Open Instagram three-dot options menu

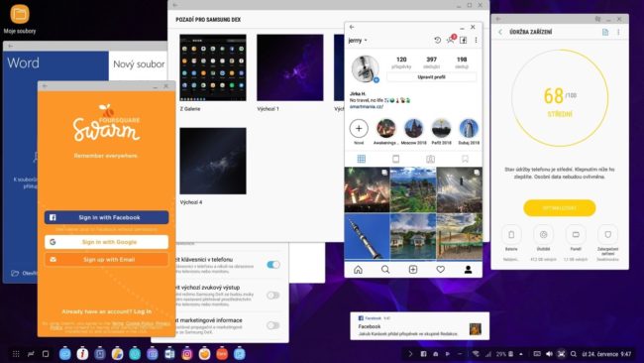pyautogui.click(x=476, y=40)
